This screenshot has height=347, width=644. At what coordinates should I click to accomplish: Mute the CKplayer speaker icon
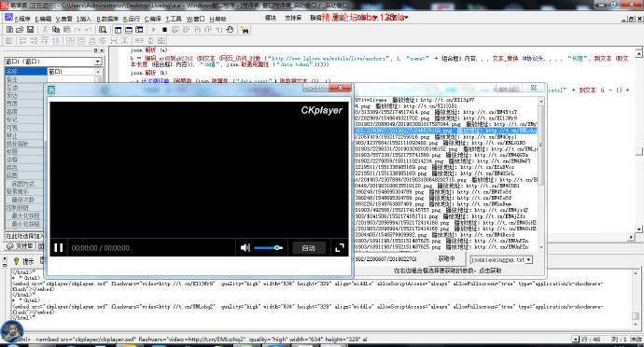(245, 247)
